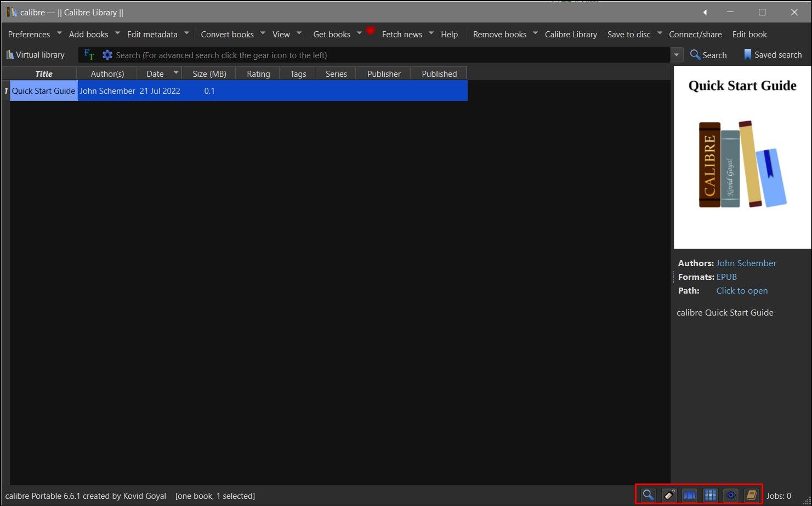
Task: Expand the View dropdown arrow
Action: tap(299, 33)
